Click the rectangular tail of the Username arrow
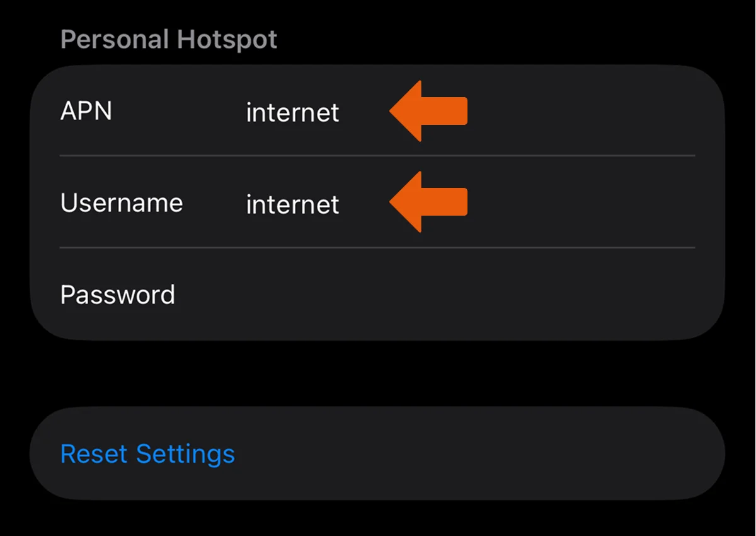756x536 pixels. [446, 202]
